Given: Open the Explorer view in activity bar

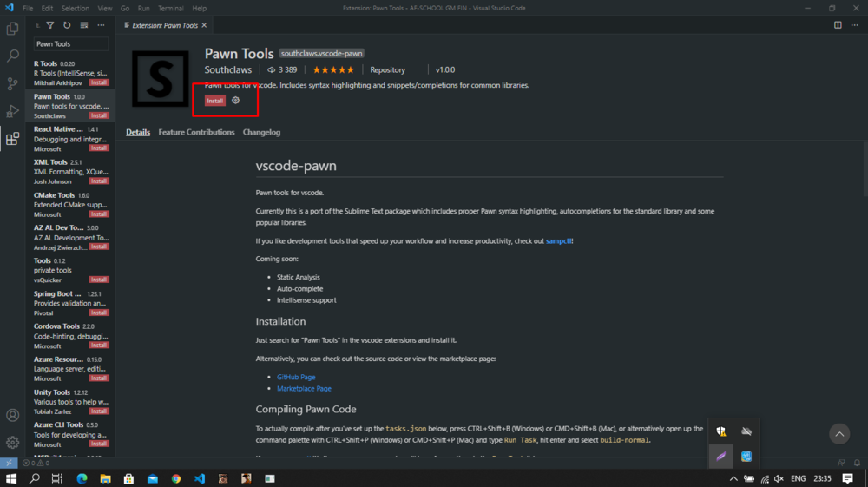Looking at the screenshot, I should [x=12, y=29].
